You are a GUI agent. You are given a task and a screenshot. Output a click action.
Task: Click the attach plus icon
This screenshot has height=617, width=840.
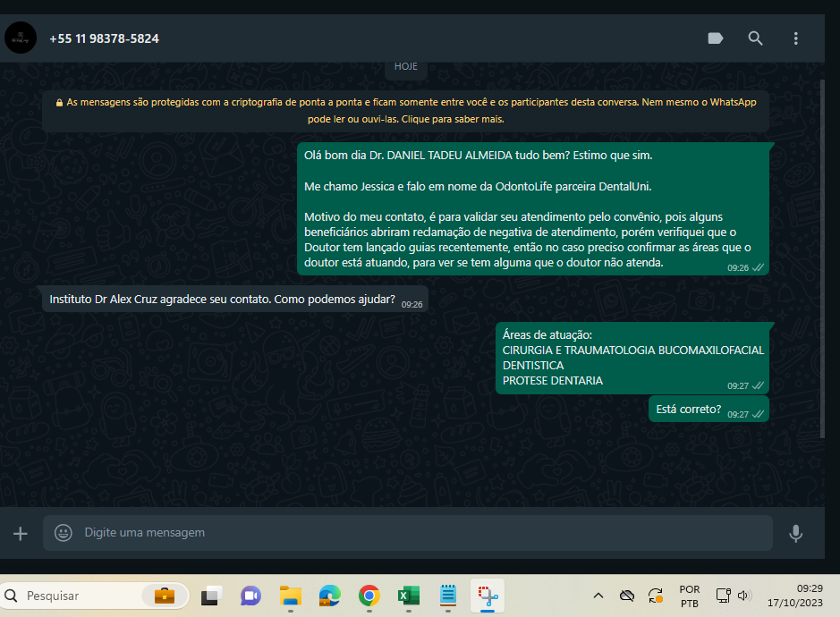pos(21,534)
